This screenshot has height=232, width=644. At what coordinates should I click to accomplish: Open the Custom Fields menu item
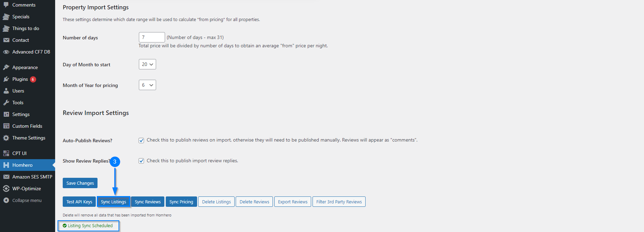click(27, 126)
